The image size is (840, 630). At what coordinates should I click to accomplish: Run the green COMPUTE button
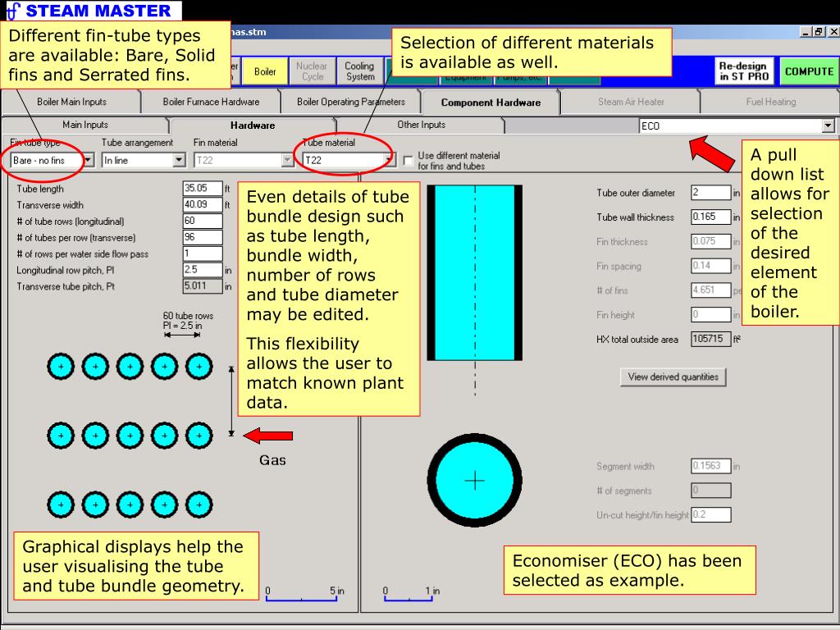click(809, 71)
